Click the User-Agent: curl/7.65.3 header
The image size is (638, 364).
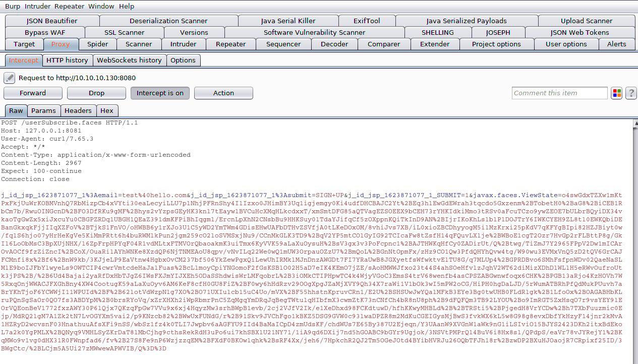tap(47, 139)
